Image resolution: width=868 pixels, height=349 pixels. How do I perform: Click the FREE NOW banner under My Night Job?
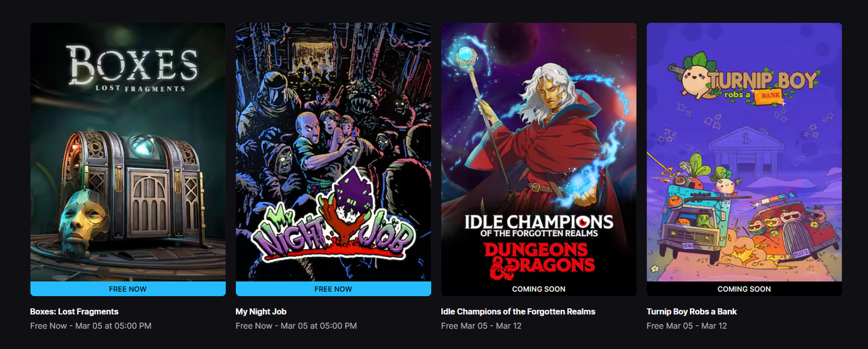pyautogui.click(x=333, y=289)
